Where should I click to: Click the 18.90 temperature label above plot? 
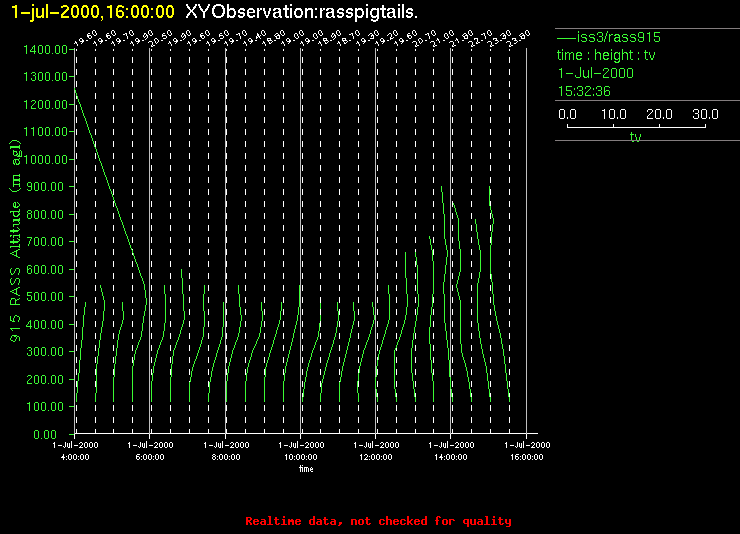330,39
